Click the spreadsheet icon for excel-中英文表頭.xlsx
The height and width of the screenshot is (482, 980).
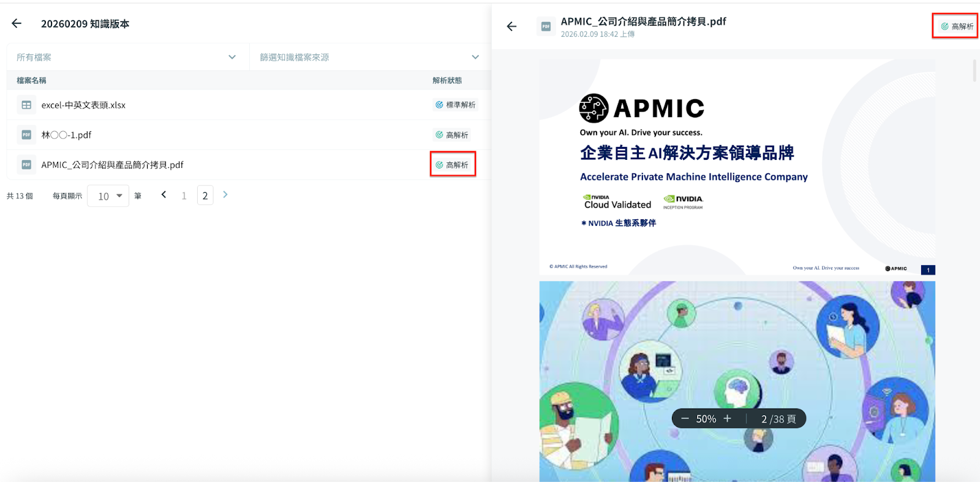coord(26,105)
